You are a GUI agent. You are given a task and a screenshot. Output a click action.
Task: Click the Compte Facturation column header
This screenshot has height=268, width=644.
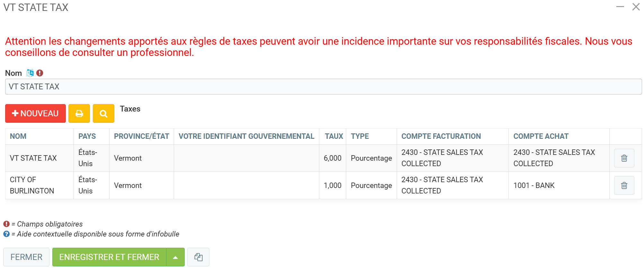tap(441, 136)
